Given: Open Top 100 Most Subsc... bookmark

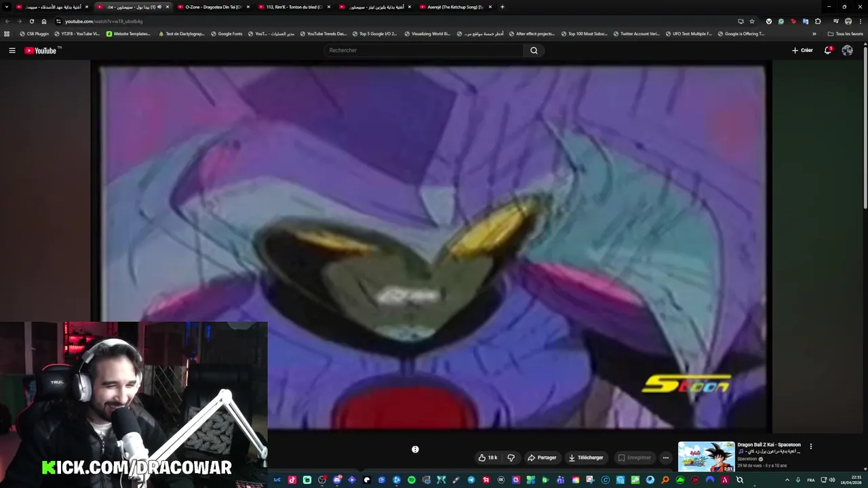Looking at the screenshot, I should point(584,33).
